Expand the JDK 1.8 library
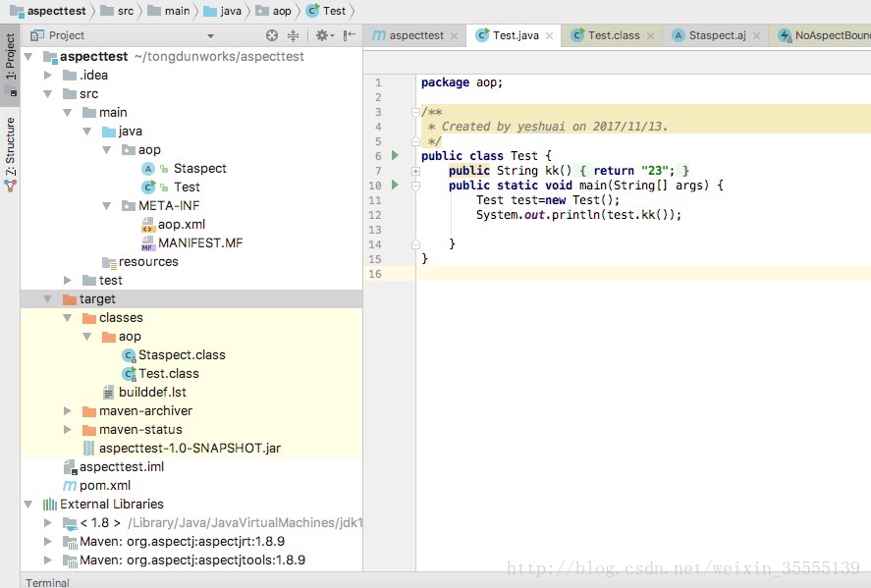This screenshot has height=588, width=871. tap(48, 523)
